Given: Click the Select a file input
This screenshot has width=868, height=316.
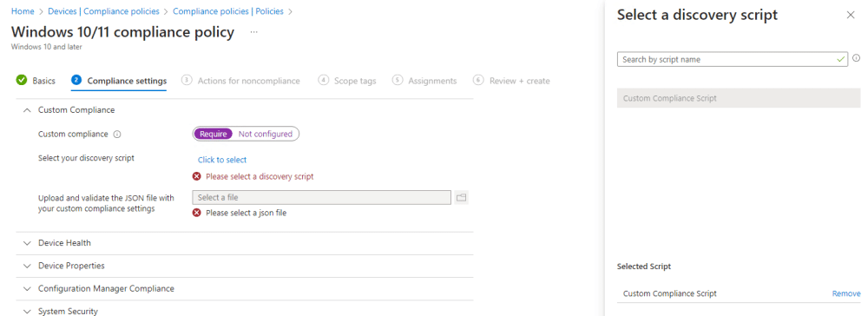Looking at the screenshot, I should (322, 198).
